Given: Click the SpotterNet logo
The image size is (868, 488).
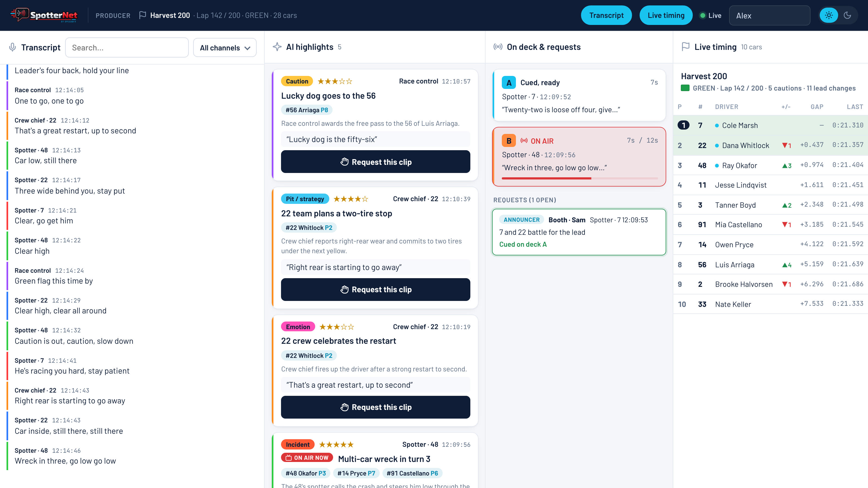Looking at the screenshot, I should click(x=44, y=15).
